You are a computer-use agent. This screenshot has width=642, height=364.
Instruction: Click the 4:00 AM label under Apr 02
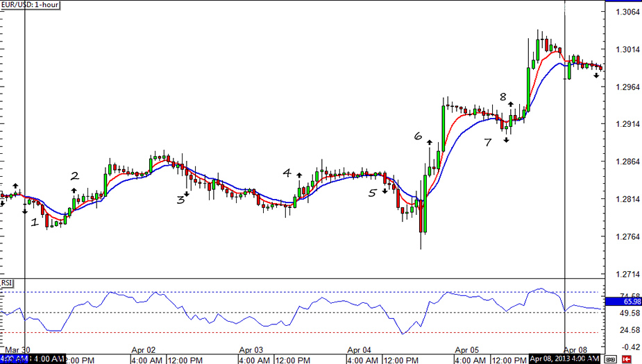147,361
